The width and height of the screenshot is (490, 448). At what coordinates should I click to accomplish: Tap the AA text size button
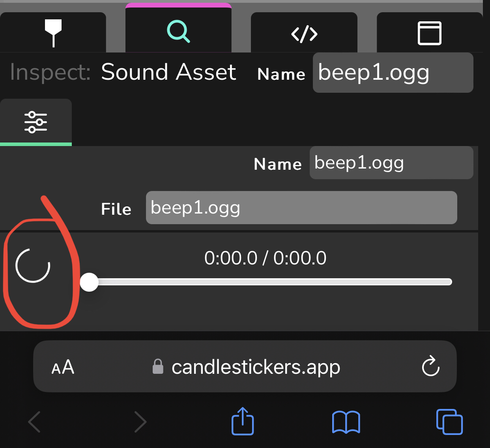(63, 367)
